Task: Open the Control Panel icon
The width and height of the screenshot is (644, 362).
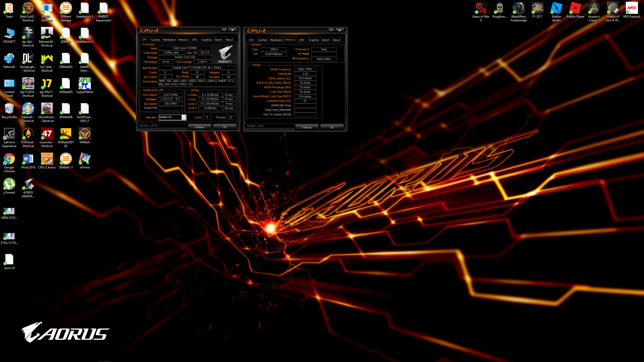Action: [x=9, y=87]
